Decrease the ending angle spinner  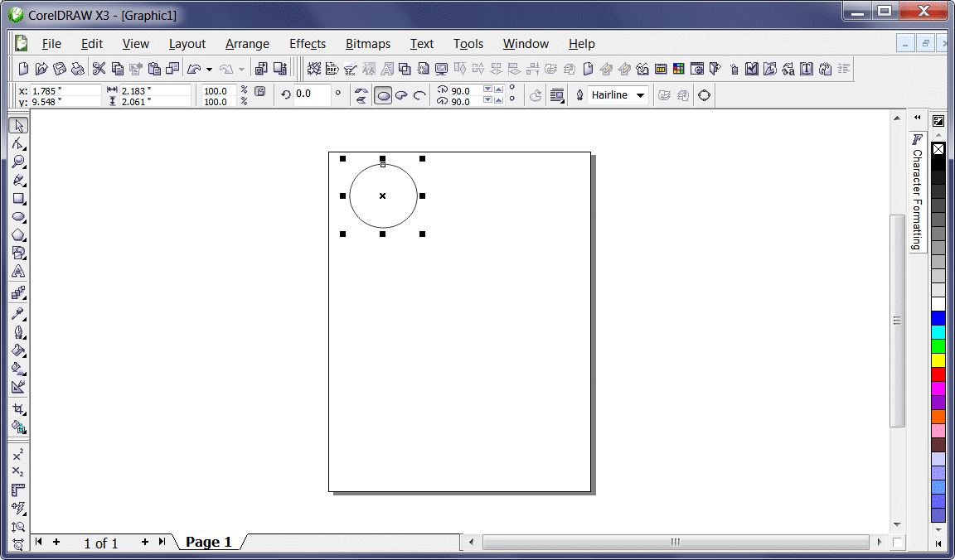pos(487,100)
